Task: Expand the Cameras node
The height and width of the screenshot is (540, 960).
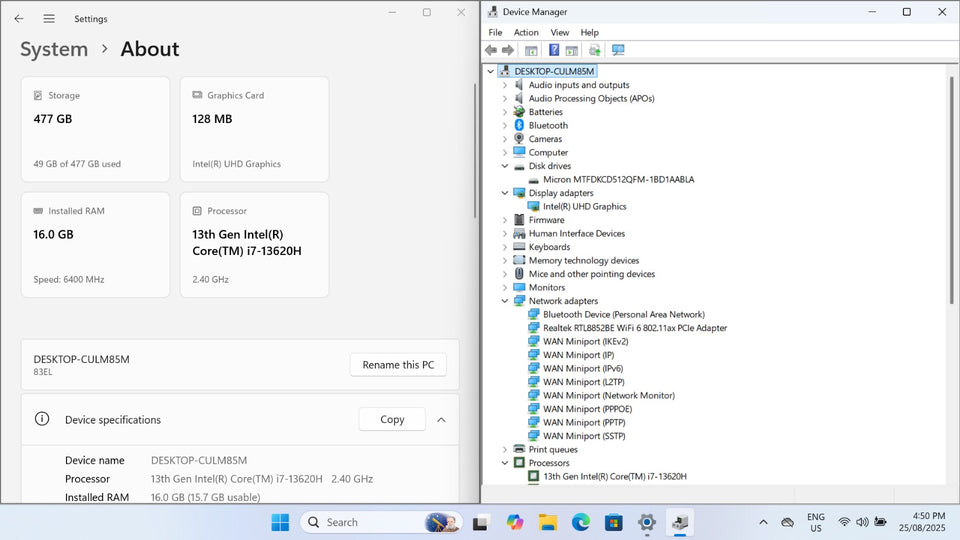Action: 504,139
